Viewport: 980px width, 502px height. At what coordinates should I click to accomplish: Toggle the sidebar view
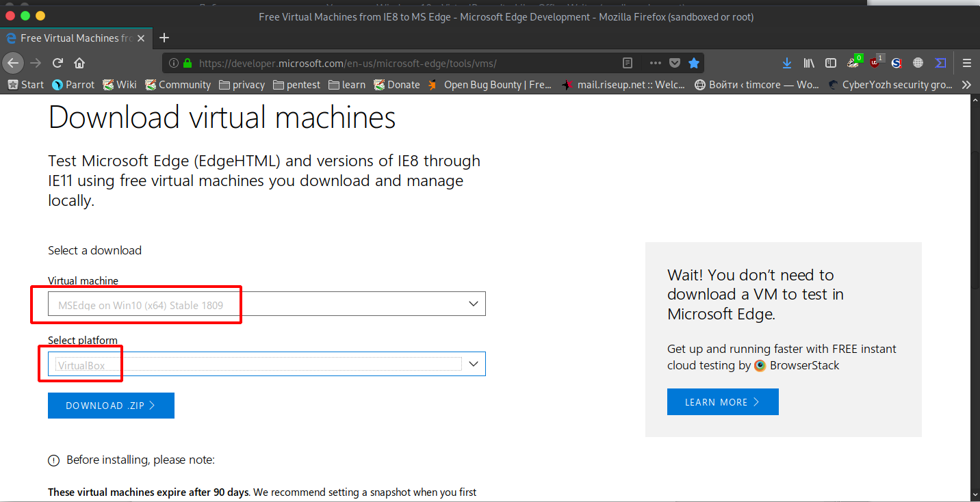[831, 63]
